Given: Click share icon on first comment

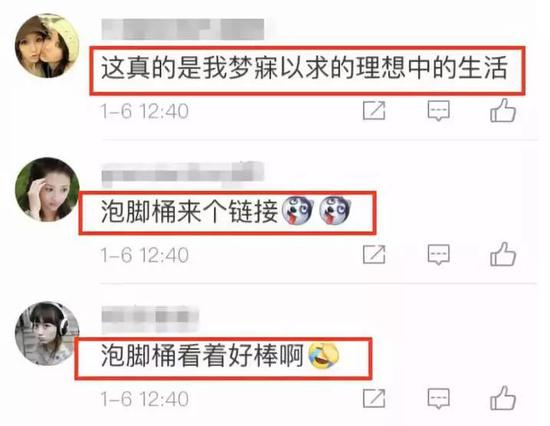Looking at the screenshot, I should pos(374,111).
